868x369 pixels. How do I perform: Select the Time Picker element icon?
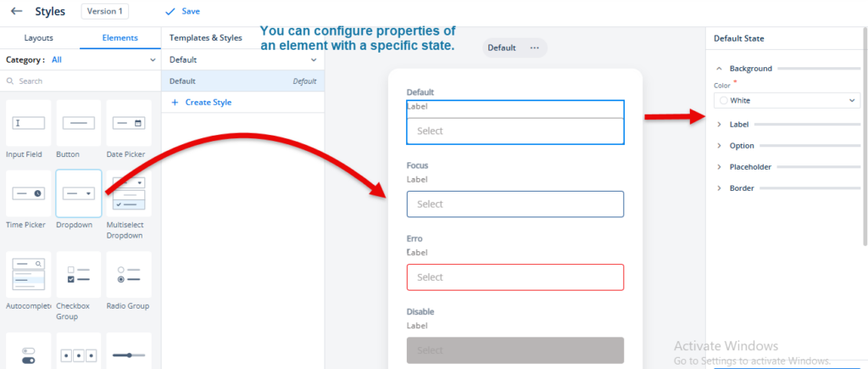click(28, 193)
